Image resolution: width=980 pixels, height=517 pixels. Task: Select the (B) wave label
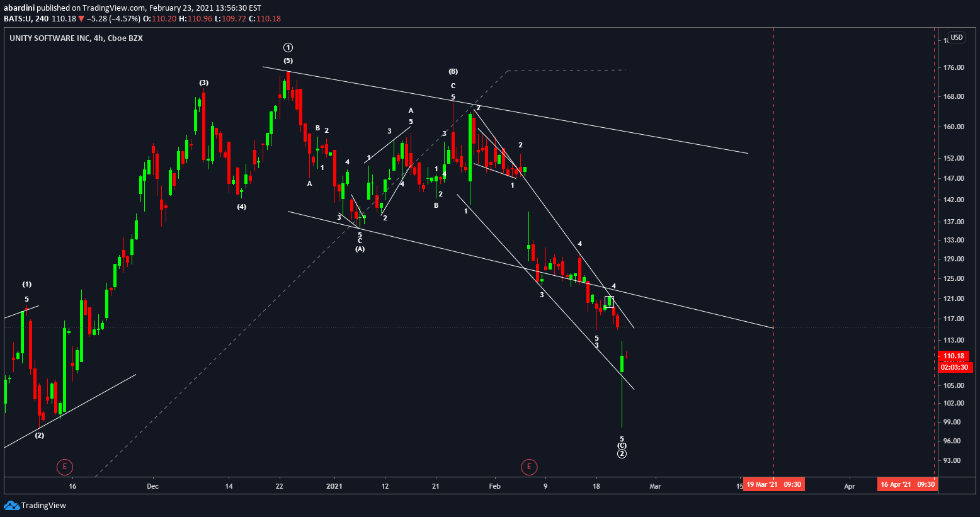click(453, 72)
